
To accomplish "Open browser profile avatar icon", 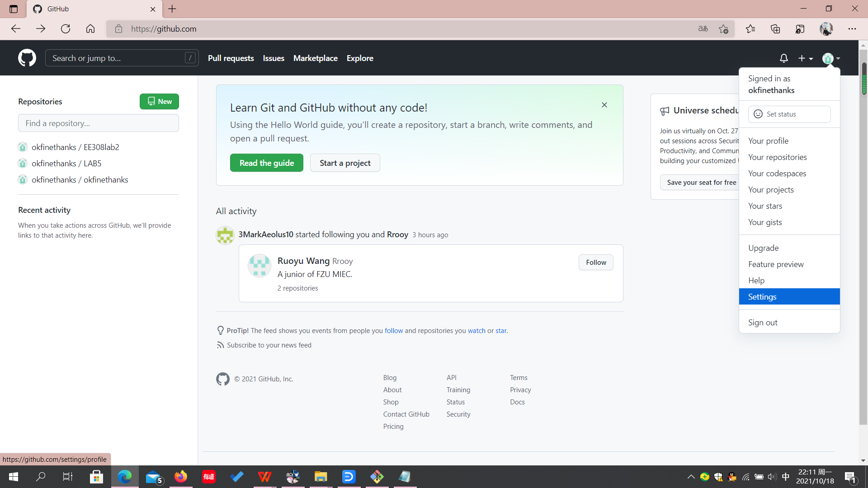I will [826, 29].
